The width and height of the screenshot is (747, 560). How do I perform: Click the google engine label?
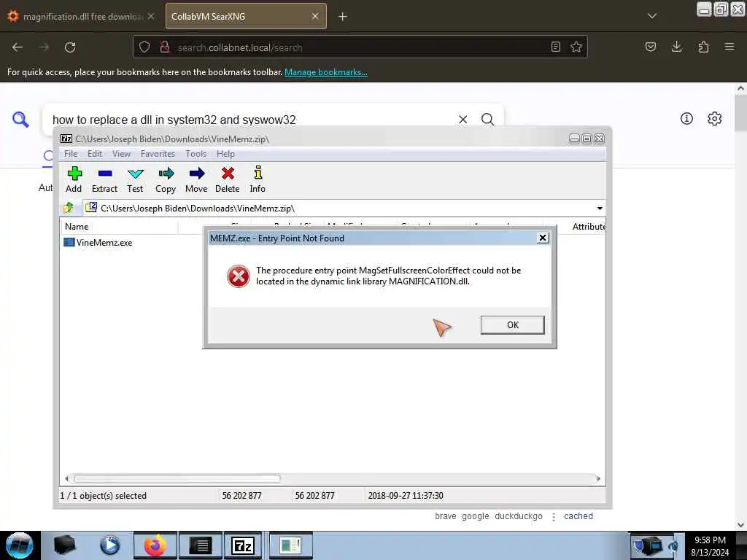[x=476, y=516]
